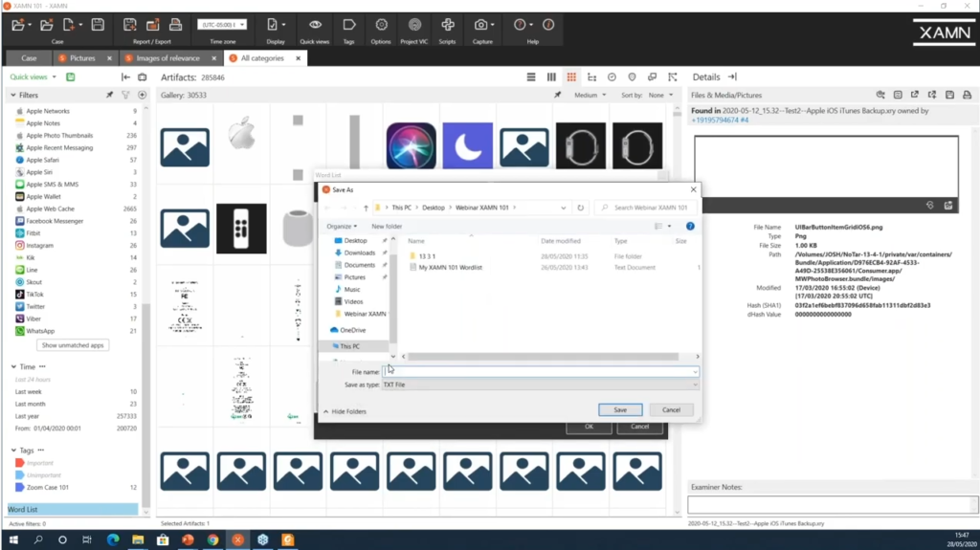
Task: Switch to column view icon
Action: point(551,77)
